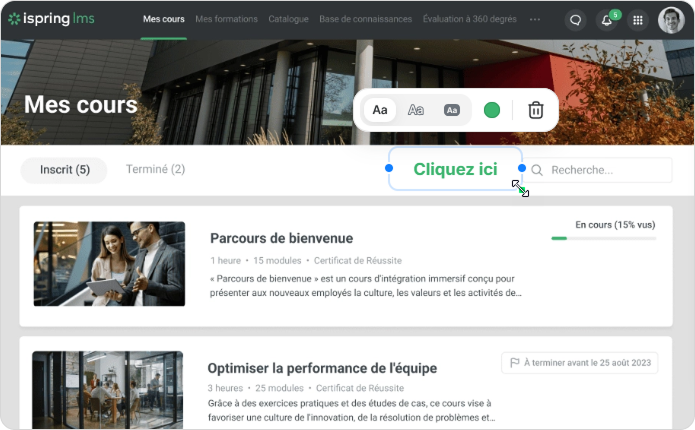Click the iSpring LMS logo

click(61, 19)
